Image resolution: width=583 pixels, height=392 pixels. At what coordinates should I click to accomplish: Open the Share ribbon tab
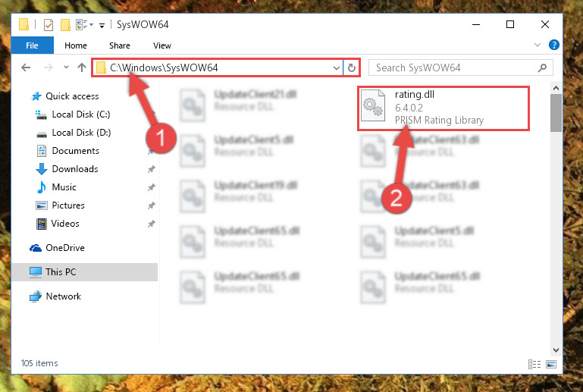[120, 45]
